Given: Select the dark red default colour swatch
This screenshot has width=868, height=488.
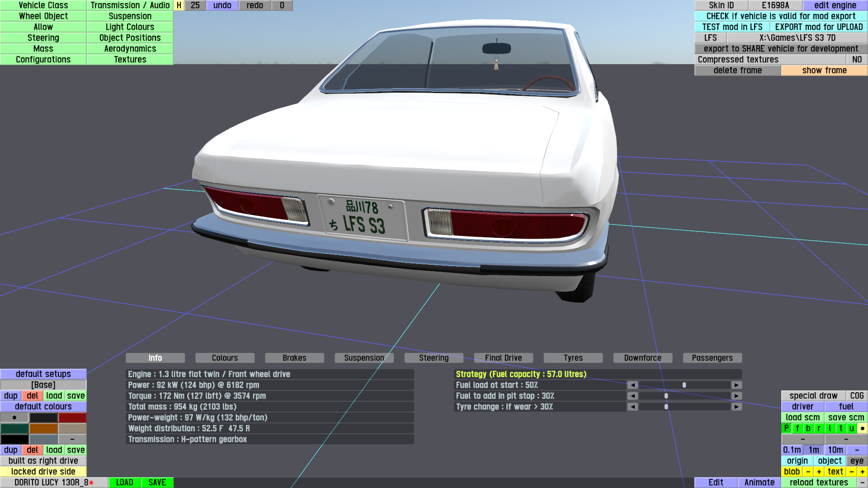Looking at the screenshot, I should 72,418.
